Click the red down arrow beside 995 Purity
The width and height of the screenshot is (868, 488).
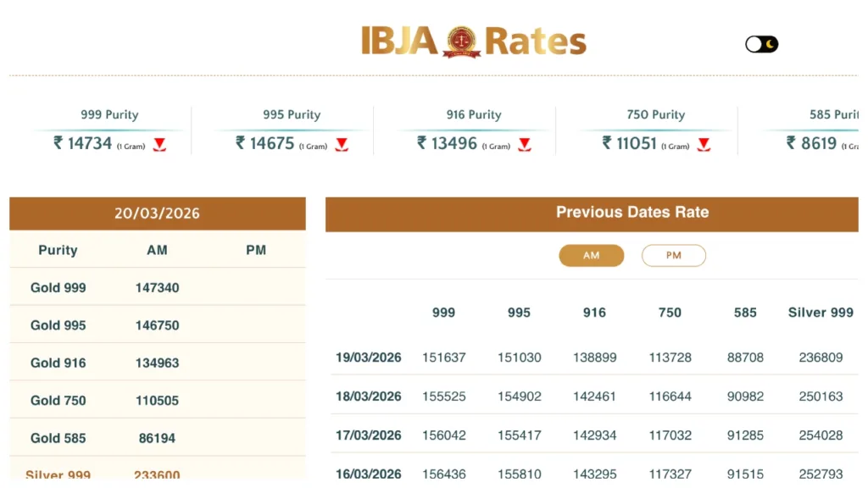pos(342,145)
